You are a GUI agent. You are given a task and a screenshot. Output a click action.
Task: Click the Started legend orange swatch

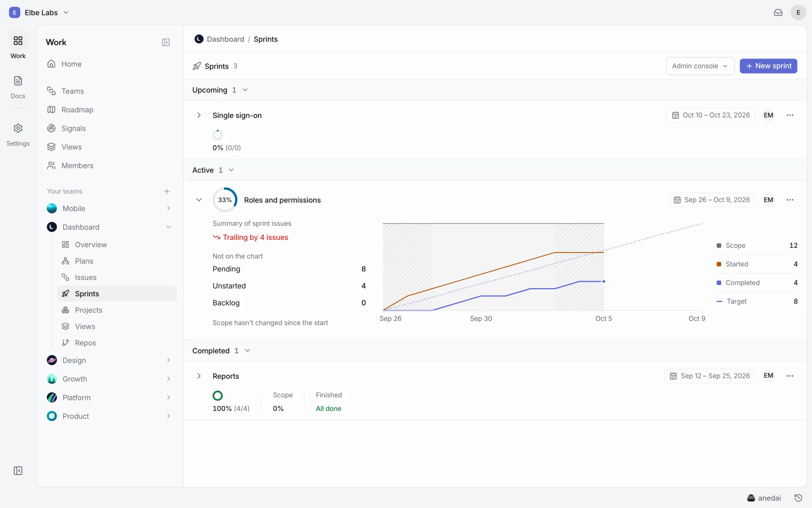tap(719, 264)
